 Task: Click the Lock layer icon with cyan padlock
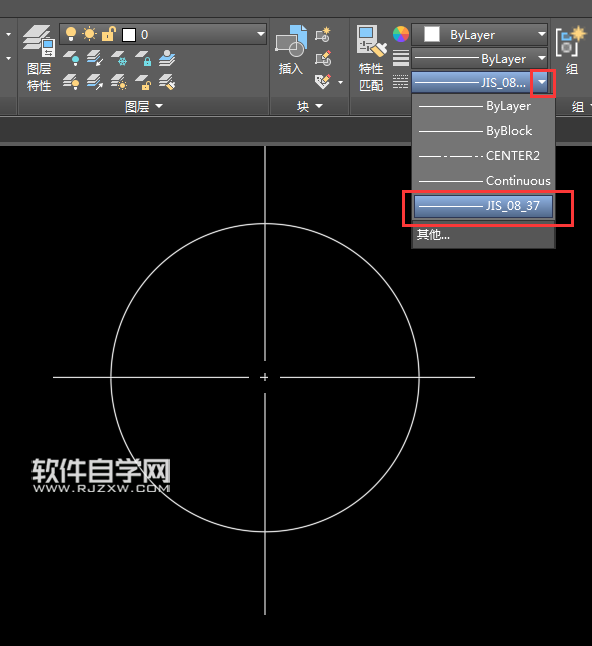click(143, 58)
